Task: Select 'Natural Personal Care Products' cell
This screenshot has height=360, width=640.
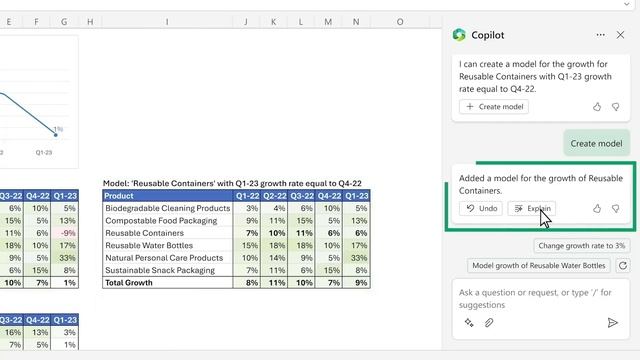Action: pos(167,258)
